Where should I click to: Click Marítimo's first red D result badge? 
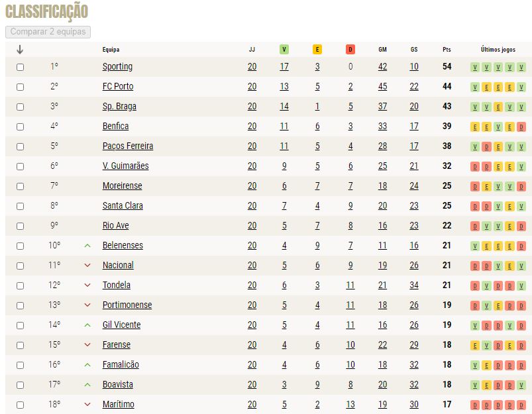475,405
